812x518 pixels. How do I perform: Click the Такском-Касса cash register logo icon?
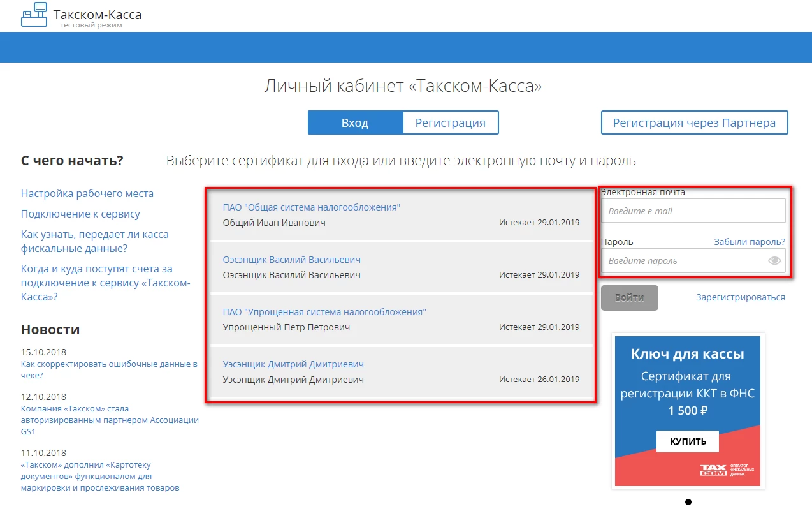coord(34,15)
